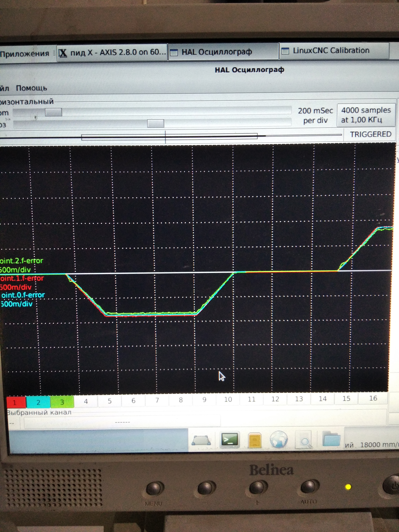399x532 pixels.
Task: Open the file manager cabinet icon
Action: point(255,440)
